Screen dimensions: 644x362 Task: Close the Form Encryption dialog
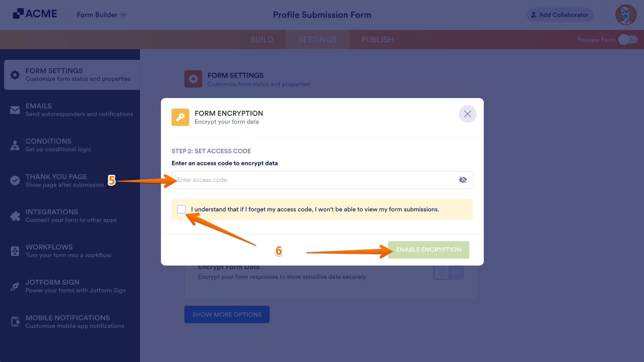point(467,114)
